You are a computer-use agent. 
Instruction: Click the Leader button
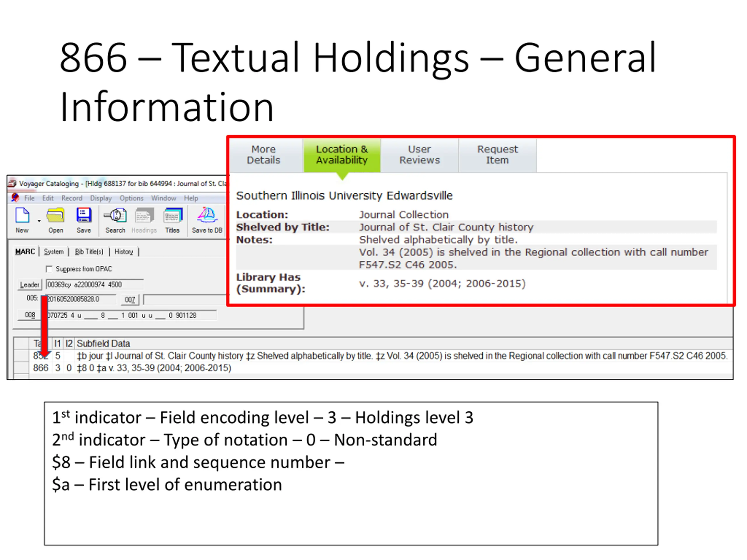(x=30, y=285)
